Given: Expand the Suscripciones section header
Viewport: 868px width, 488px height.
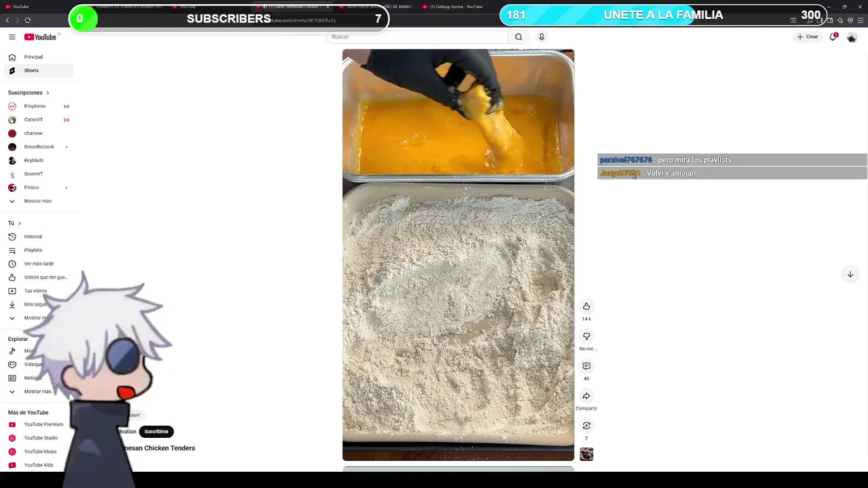Looking at the screenshot, I should tap(28, 93).
